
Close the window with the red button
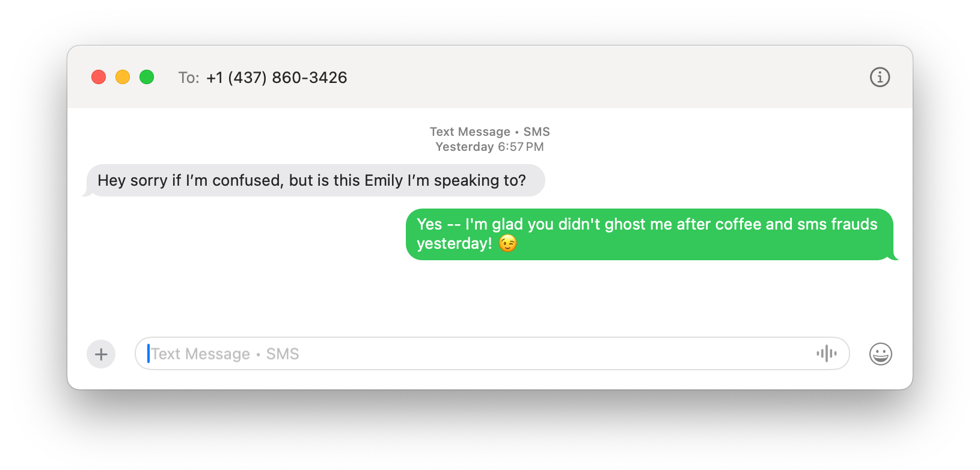99,77
